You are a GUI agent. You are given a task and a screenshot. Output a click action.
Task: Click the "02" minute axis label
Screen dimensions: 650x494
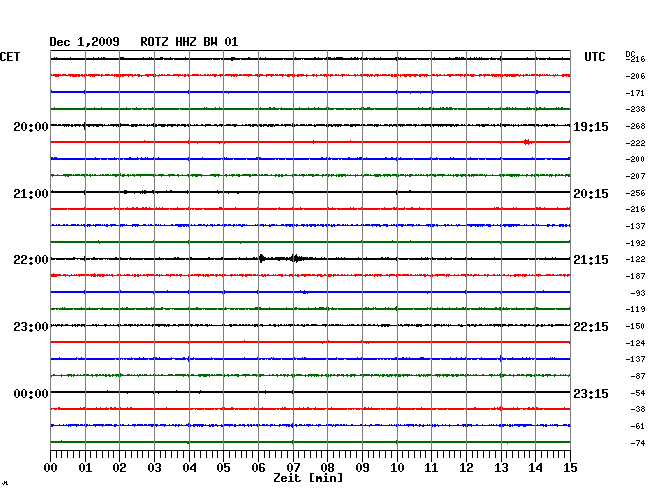119,468
